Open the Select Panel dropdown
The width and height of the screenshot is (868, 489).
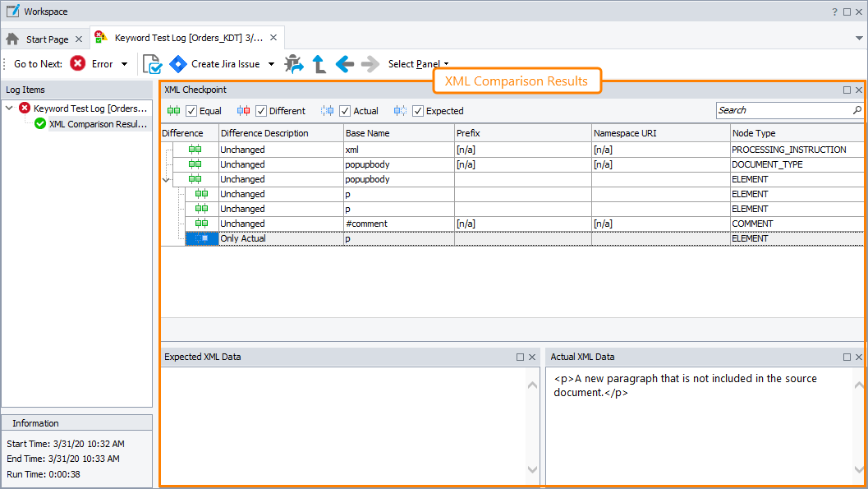coord(415,63)
